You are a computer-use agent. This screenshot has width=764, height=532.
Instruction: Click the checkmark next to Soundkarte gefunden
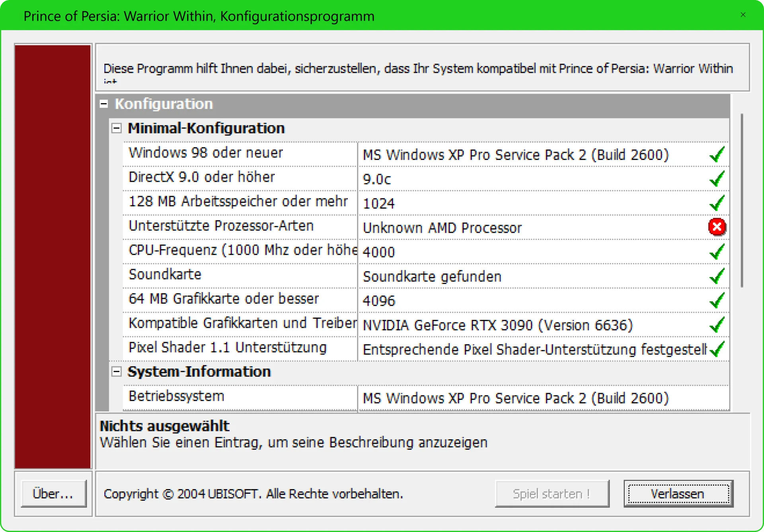coord(717,276)
